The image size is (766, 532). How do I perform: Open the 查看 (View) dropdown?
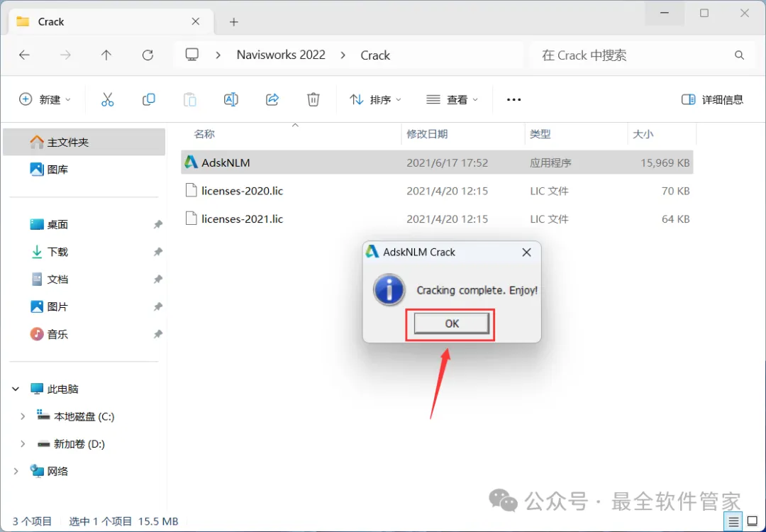point(452,99)
